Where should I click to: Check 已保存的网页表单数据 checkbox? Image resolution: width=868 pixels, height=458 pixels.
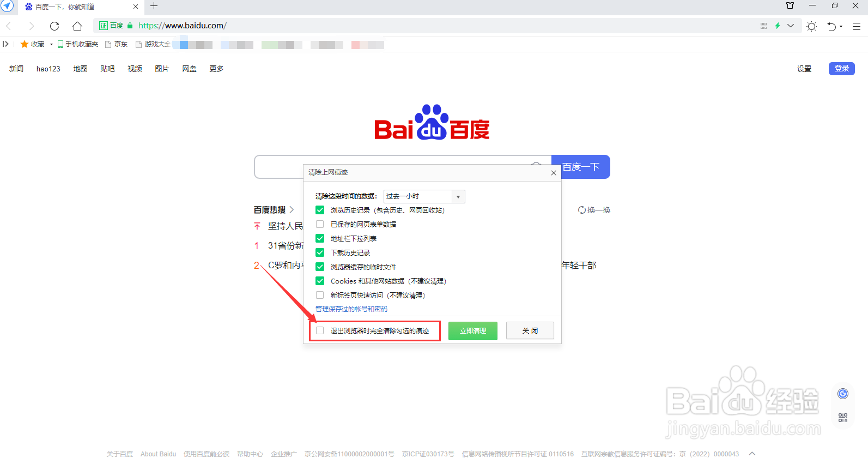point(320,224)
